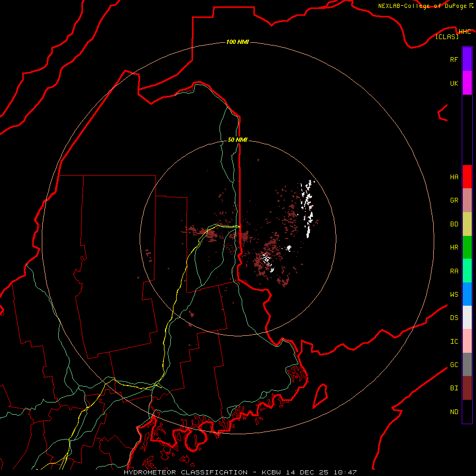Click the BD legend label
Viewport: 476px width, 476px height.
tap(454, 224)
